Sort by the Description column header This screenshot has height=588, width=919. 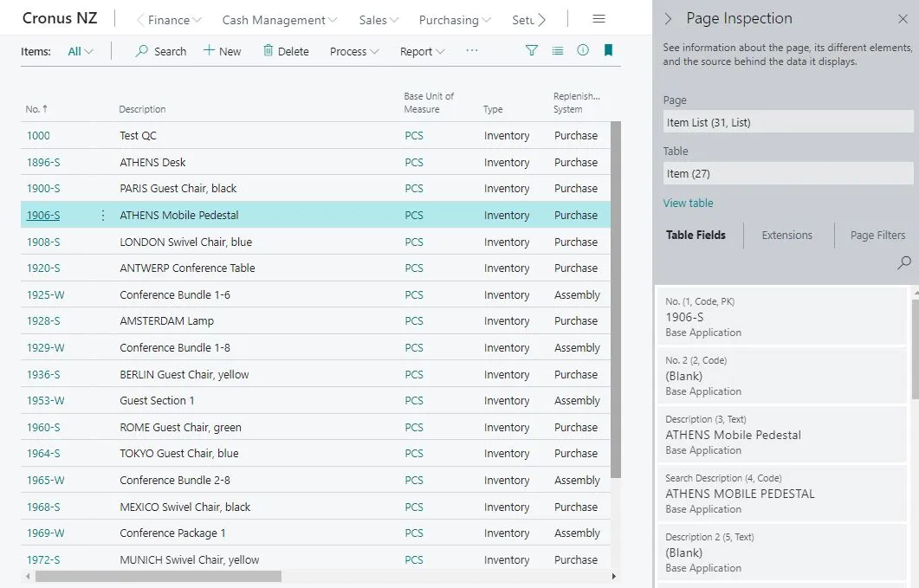click(142, 109)
